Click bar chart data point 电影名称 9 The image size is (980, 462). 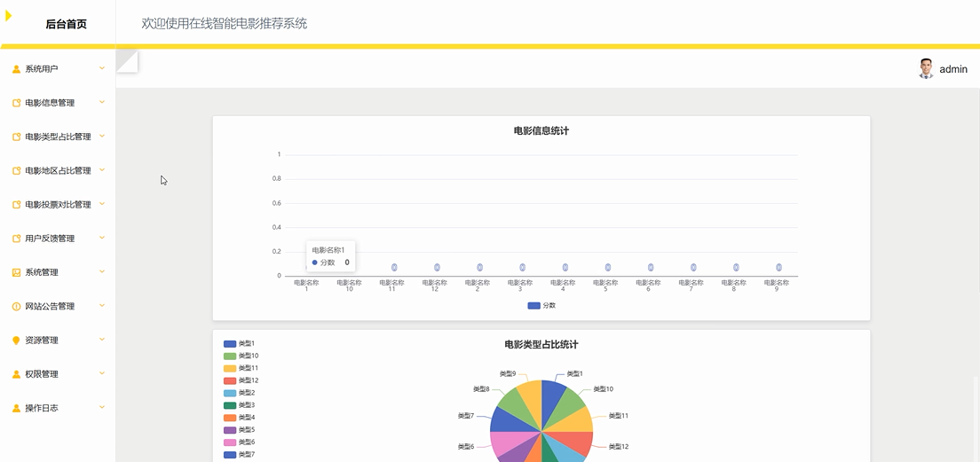pyautogui.click(x=778, y=267)
